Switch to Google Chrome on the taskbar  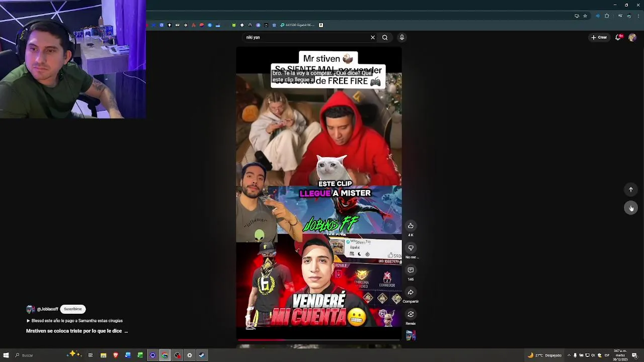165,355
